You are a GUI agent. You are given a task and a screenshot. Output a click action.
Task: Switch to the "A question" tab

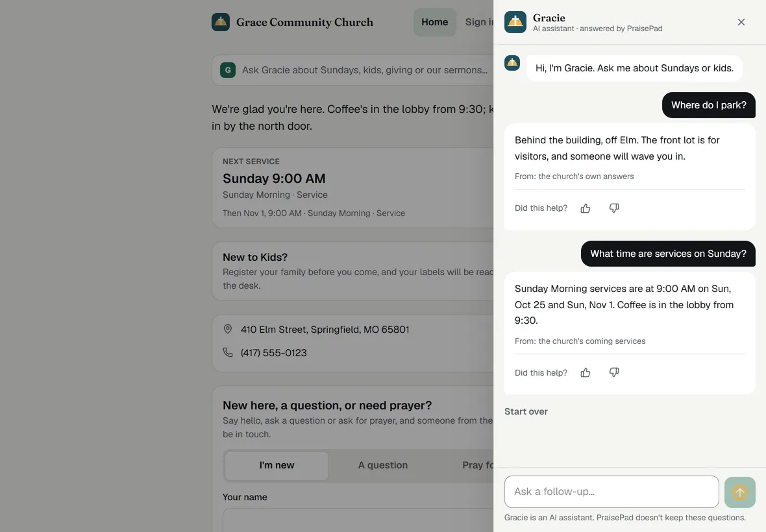click(383, 466)
